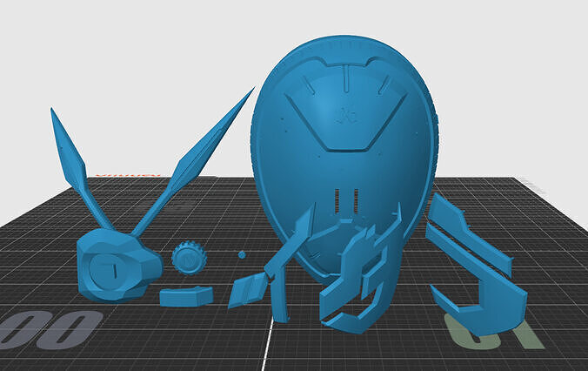Select the flat pentagon plate part
This screenshot has width=588, height=371.
pos(186,297)
